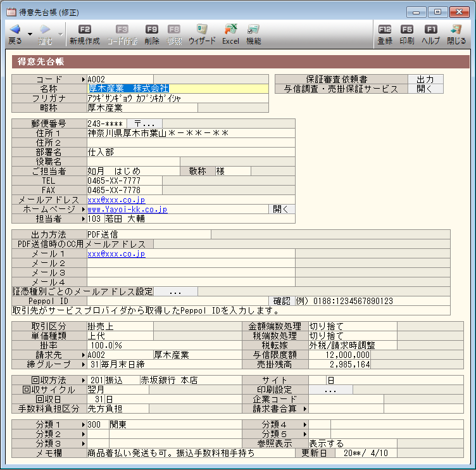Click the 名称 field 厚木産業 株式会社
Viewport: 476px width, 470px height.
(178, 89)
